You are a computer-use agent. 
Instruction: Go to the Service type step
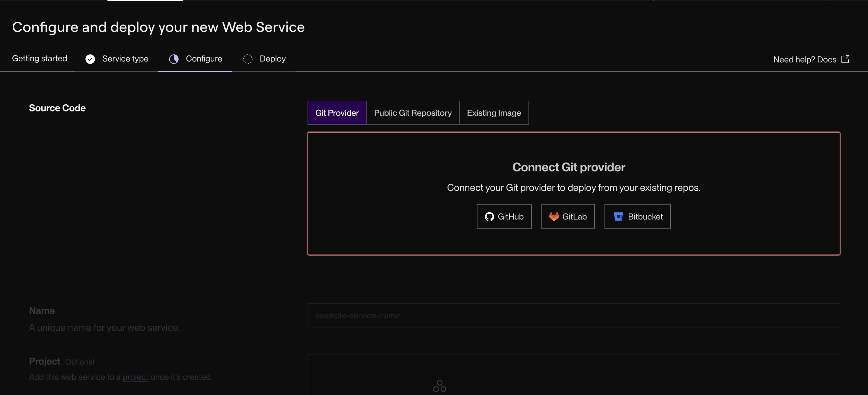click(x=125, y=59)
